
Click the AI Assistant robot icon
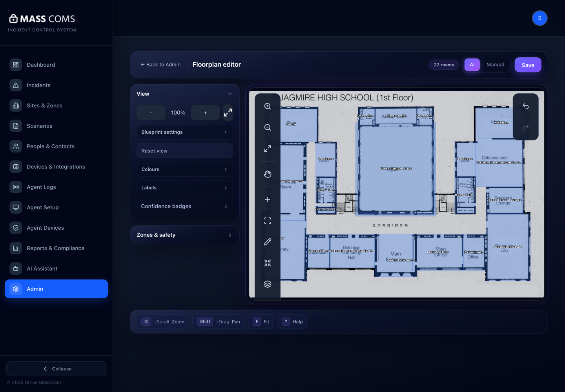(16, 269)
